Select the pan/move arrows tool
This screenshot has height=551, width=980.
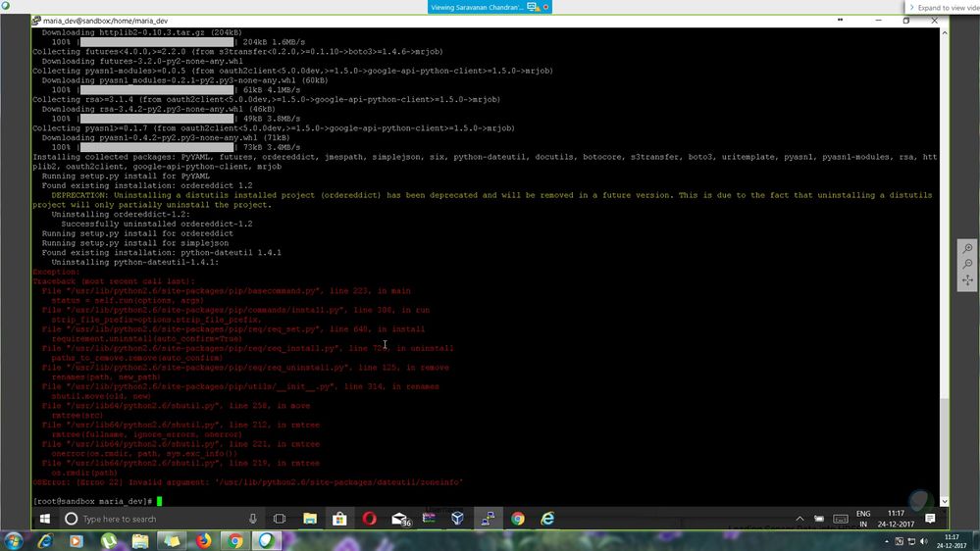coord(967,280)
